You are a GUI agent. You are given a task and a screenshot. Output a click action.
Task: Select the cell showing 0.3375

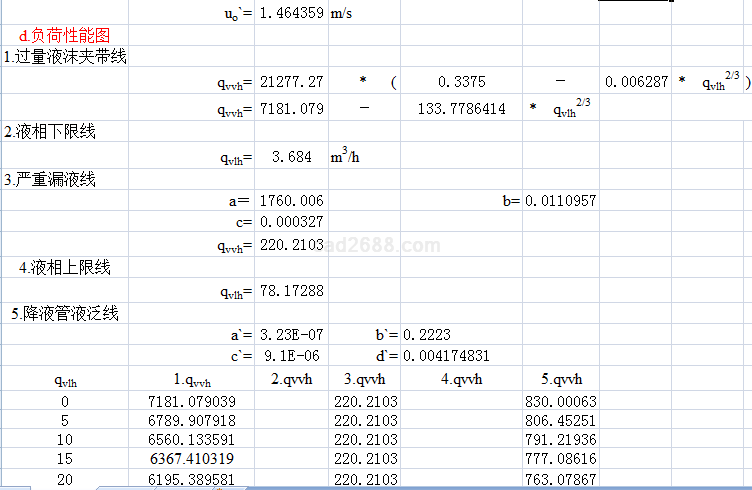[461, 82]
